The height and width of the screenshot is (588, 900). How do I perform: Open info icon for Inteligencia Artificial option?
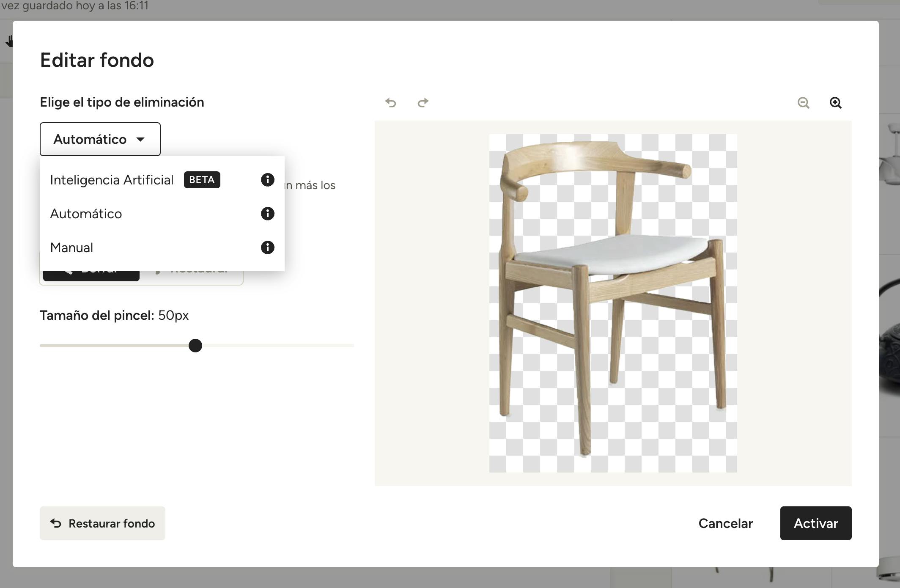click(x=267, y=180)
